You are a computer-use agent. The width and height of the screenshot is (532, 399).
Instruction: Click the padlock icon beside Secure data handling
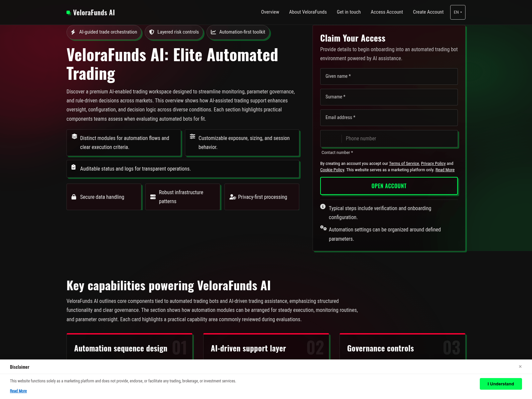[x=74, y=197]
